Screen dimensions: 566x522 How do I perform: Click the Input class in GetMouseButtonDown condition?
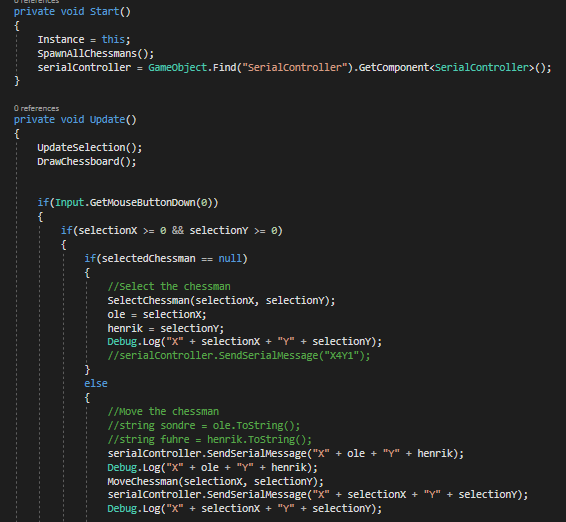(69, 203)
